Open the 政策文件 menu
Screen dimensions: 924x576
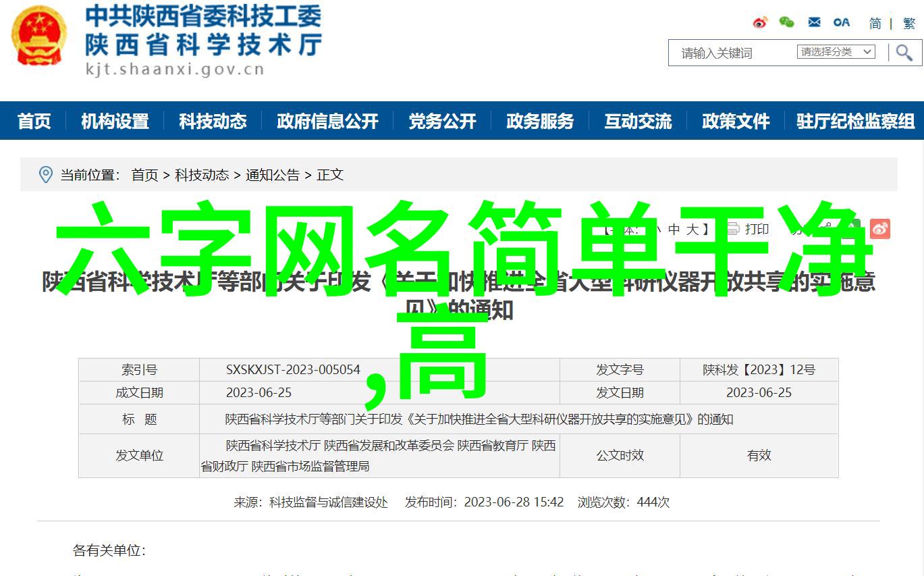(x=736, y=121)
